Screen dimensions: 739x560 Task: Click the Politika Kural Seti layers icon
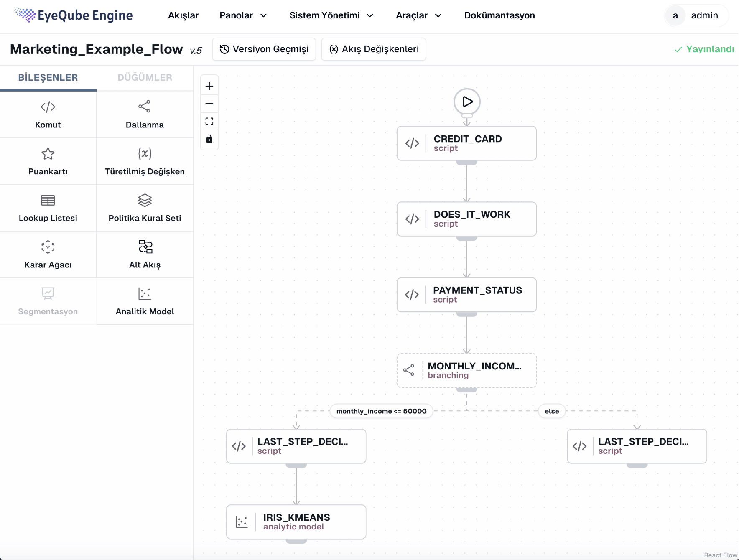(x=145, y=200)
